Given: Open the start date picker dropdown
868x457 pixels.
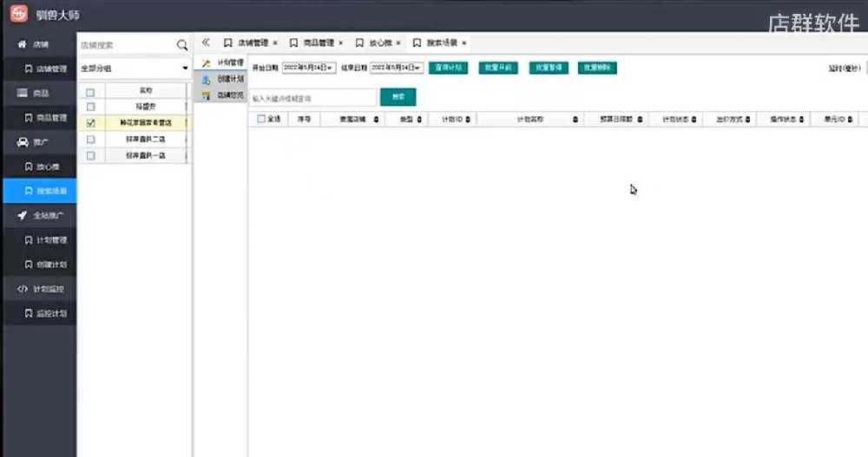Looking at the screenshot, I should pyautogui.click(x=330, y=68).
